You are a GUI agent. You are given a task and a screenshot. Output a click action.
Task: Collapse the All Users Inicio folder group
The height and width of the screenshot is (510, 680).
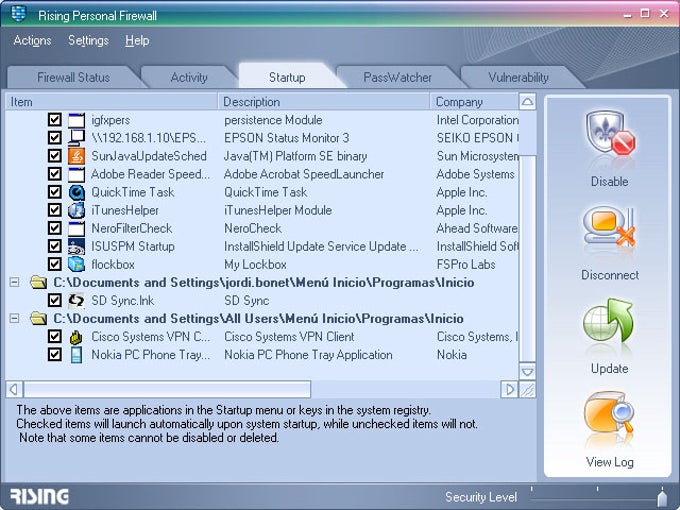14,319
